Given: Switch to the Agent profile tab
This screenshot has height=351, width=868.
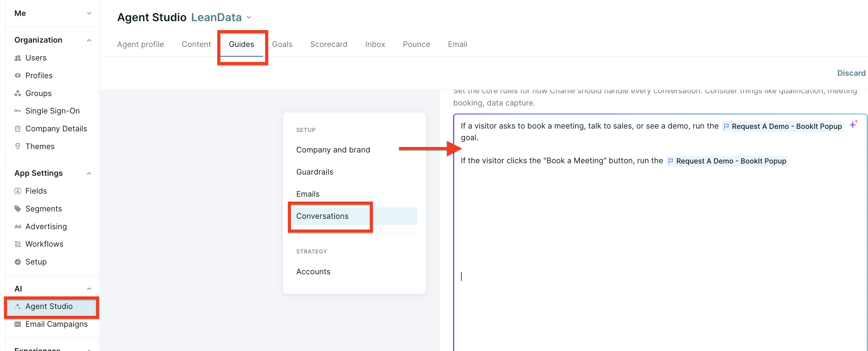Looking at the screenshot, I should (140, 44).
